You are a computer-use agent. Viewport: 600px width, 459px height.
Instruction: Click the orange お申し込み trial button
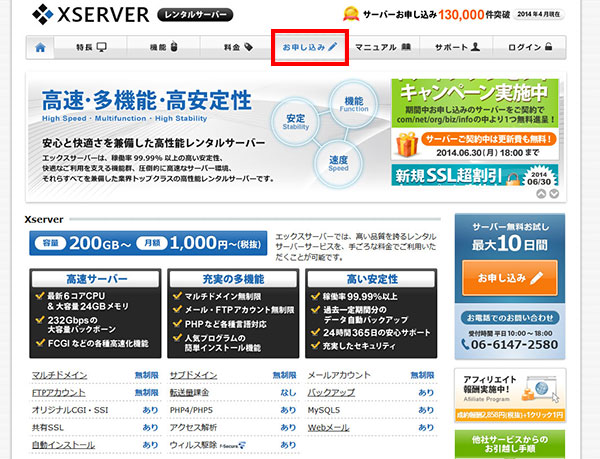click(x=510, y=278)
